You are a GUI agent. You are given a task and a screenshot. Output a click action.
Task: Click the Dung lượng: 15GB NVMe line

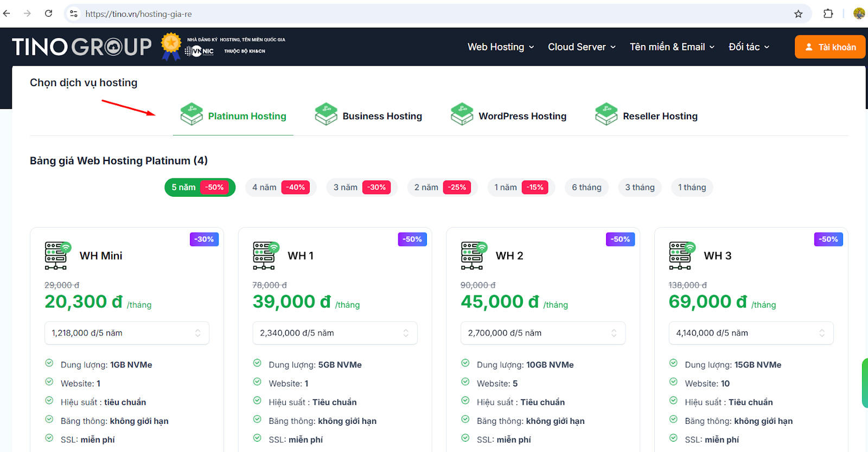click(732, 365)
